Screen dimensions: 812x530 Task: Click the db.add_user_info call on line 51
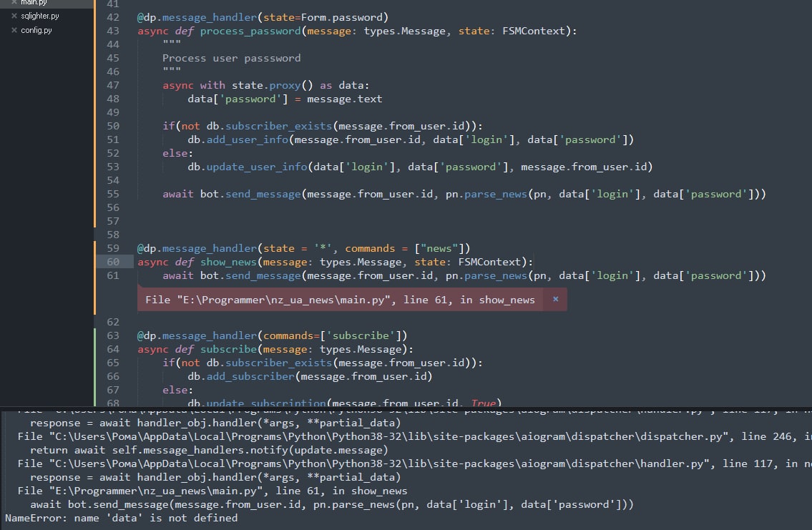click(411, 139)
